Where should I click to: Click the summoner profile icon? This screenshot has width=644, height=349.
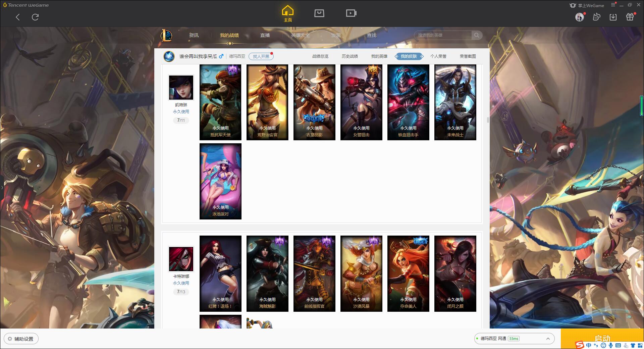pyautogui.click(x=169, y=56)
